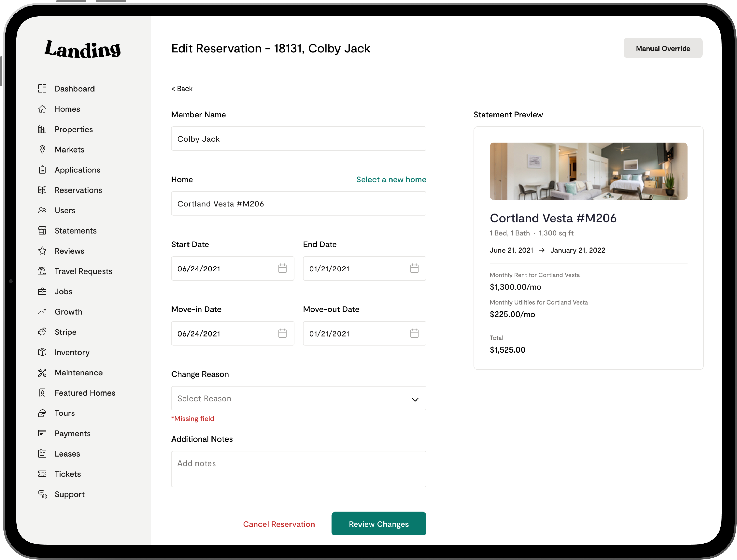Screen dimensions: 737x560
Task: Click the Reviews star icon
Action: pyautogui.click(x=42, y=251)
